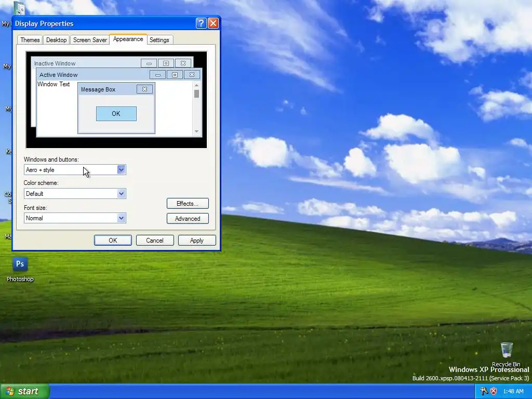Viewport: 532px width, 399px height.
Task: Click Active Window preview close icon
Action: pos(192,75)
